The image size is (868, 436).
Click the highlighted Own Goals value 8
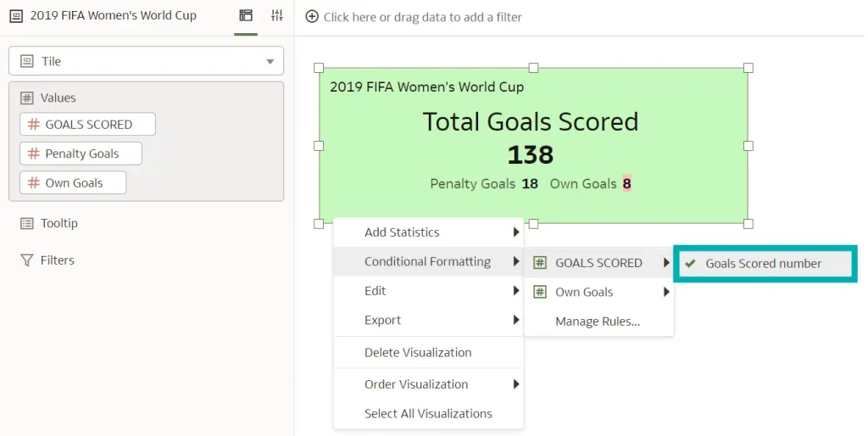point(626,183)
